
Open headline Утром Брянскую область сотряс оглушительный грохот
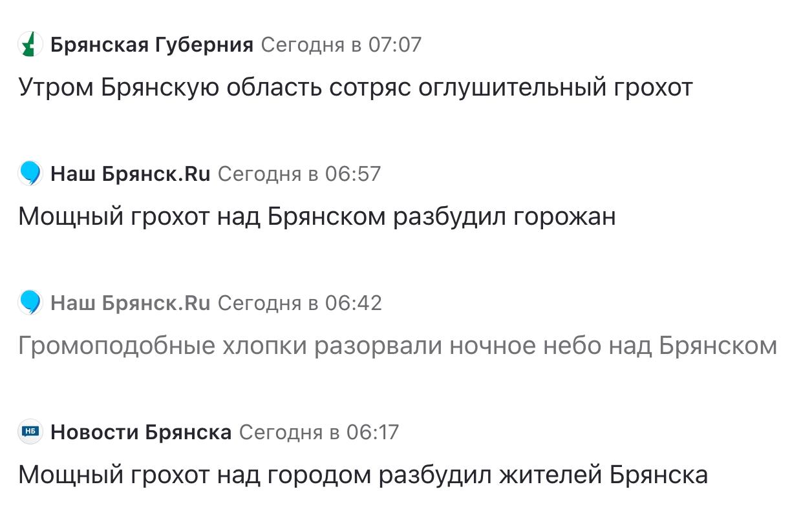(355, 87)
